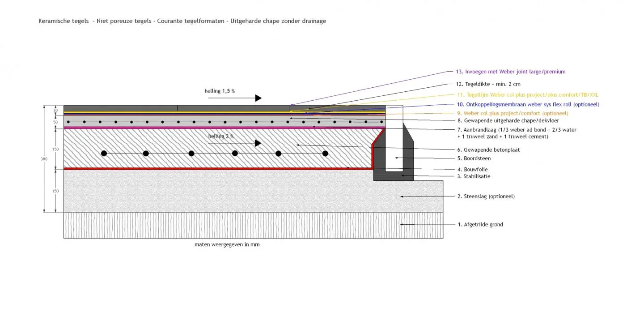Click the maten weergegeven in mm note
The height and width of the screenshot is (312, 644).
227,245
